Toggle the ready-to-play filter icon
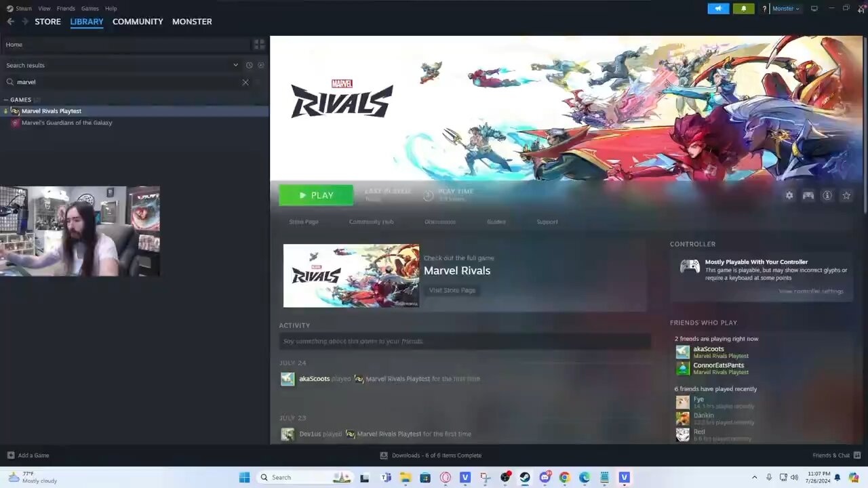 261,65
